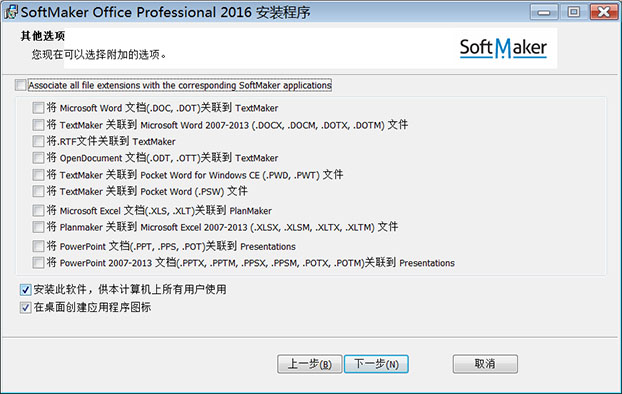Enable PowerPoint 2007-2013 .PPTX Presentations association
Viewport: 622px width, 394px height.
coord(38,263)
